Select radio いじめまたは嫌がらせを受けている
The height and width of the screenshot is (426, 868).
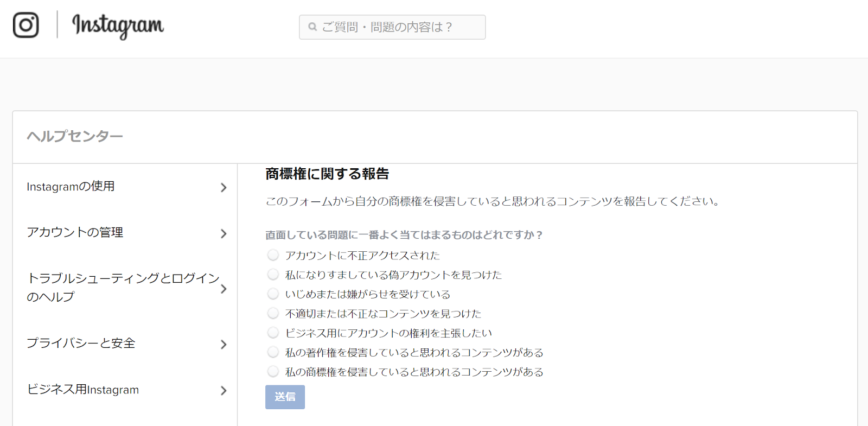273,294
